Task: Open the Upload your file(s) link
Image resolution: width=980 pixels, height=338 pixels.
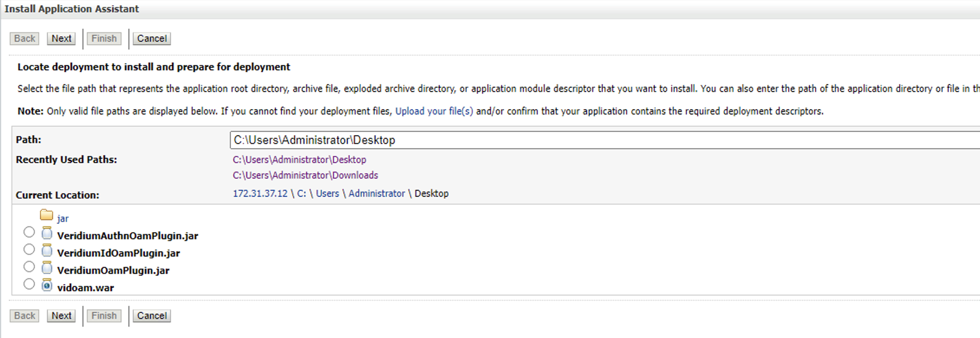Action: point(434,111)
